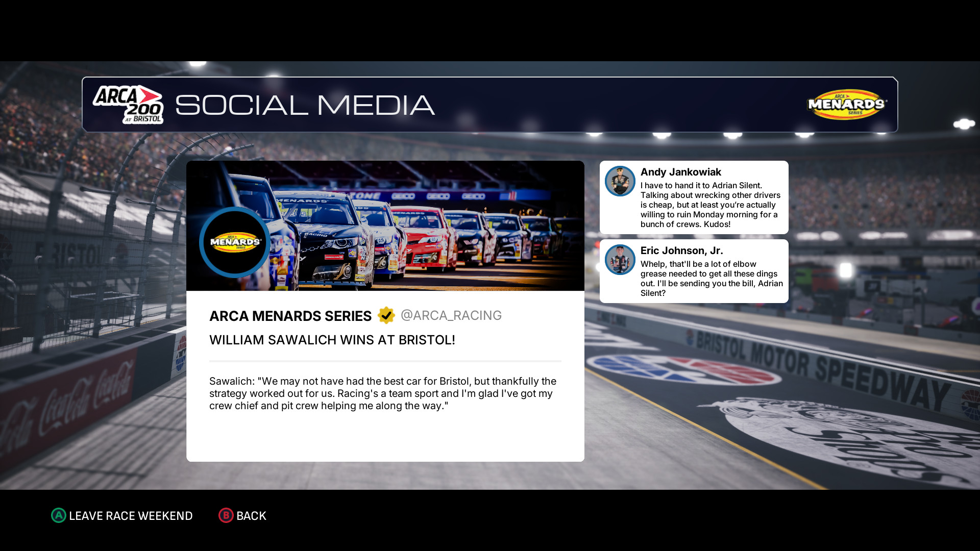This screenshot has width=980, height=551.
Task: Click Eric Johnson, Jr.'s driver avatar
Action: 620,260
